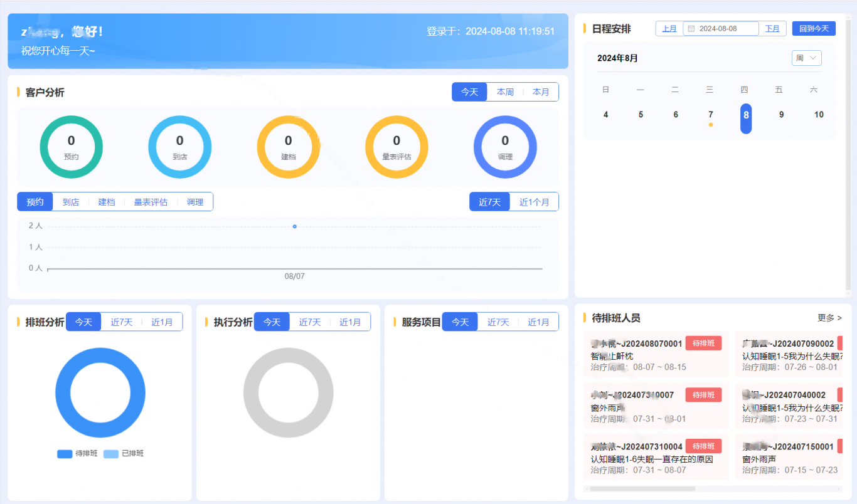Set 执行分析 to 近7天
Viewport: 857px width, 504px height.
(x=310, y=322)
